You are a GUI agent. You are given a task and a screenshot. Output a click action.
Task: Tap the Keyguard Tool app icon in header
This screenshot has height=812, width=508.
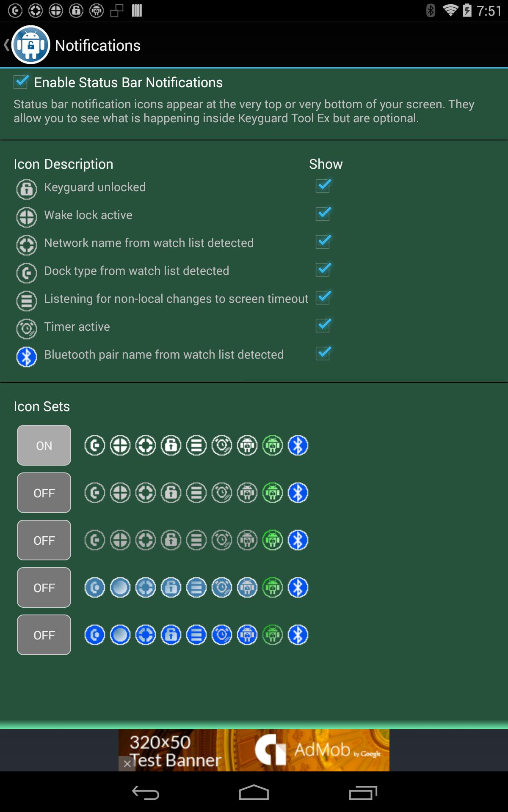tap(31, 45)
